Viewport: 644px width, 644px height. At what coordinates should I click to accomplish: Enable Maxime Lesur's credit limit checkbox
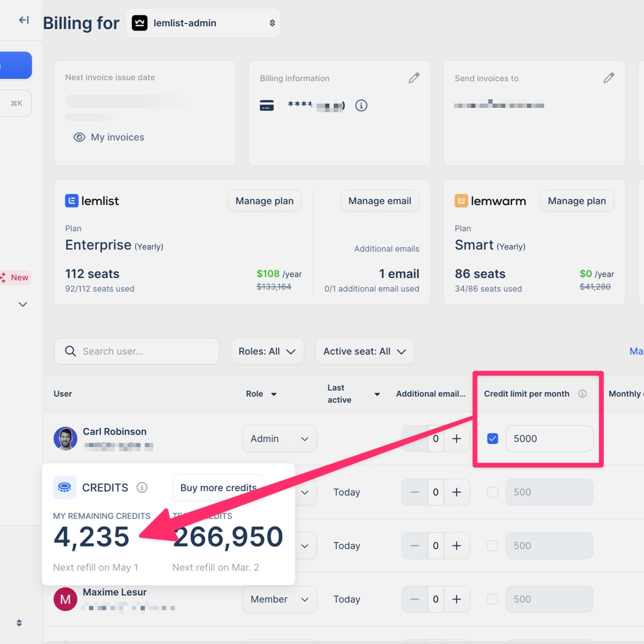[x=492, y=599]
